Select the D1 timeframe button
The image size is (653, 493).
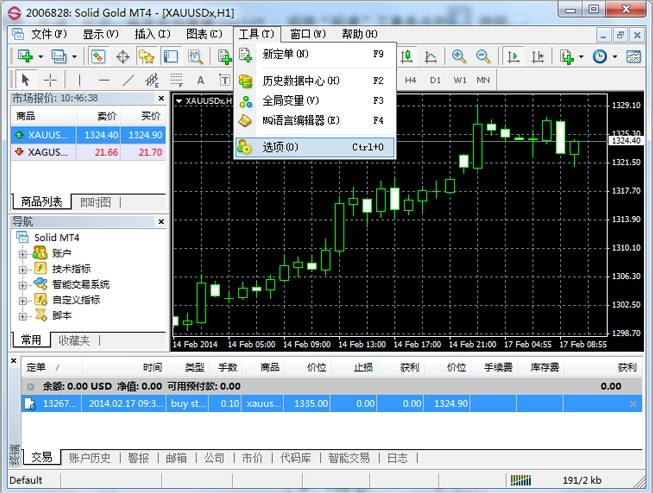(x=435, y=80)
